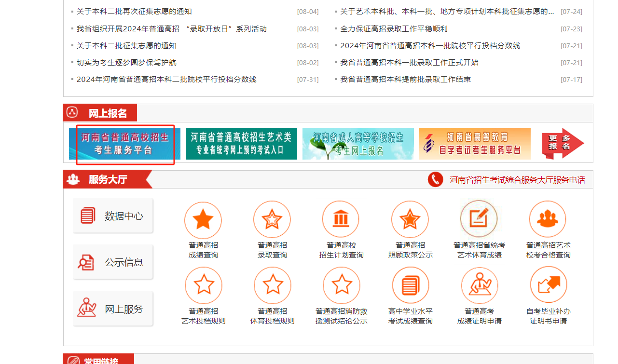Open 河南省普通高校招生考生服务平台 banner
Viewport: 618px width, 364px height.
pyautogui.click(x=124, y=144)
